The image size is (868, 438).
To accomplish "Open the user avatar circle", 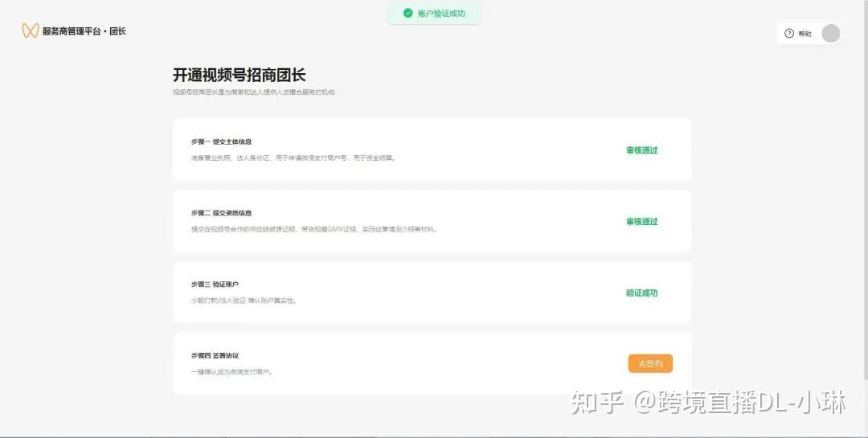I will (830, 33).
